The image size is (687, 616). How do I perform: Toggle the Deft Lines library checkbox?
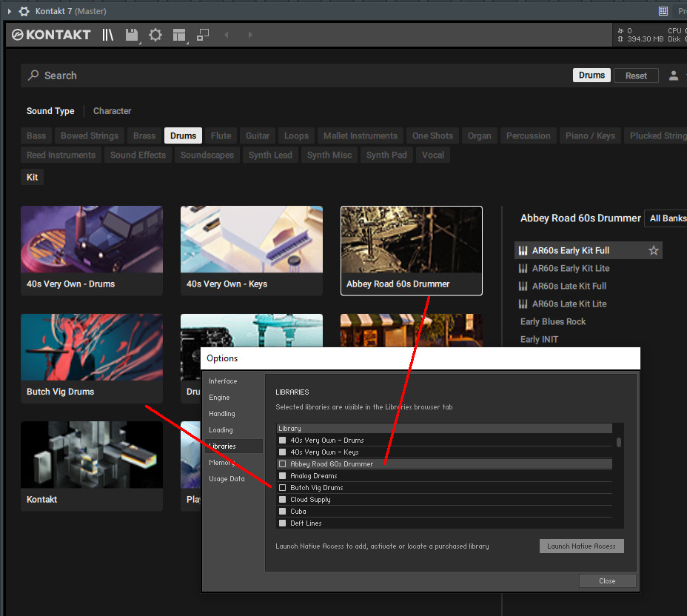pyautogui.click(x=283, y=523)
